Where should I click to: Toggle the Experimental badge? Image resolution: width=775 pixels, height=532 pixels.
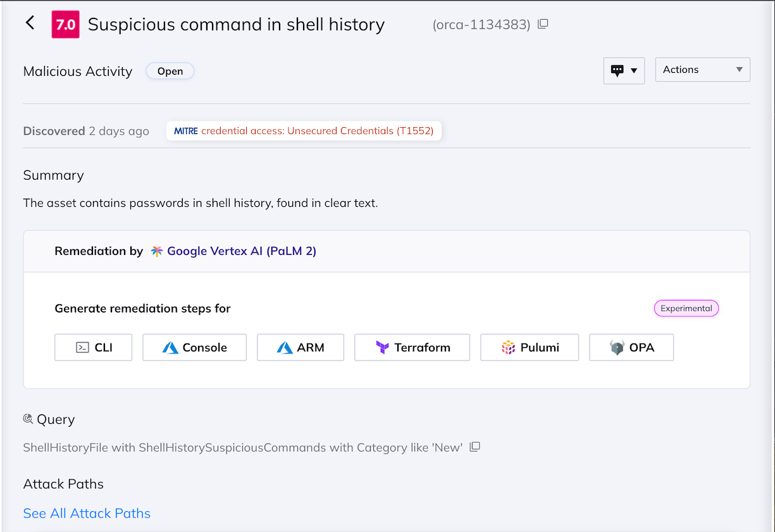[x=686, y=308]
